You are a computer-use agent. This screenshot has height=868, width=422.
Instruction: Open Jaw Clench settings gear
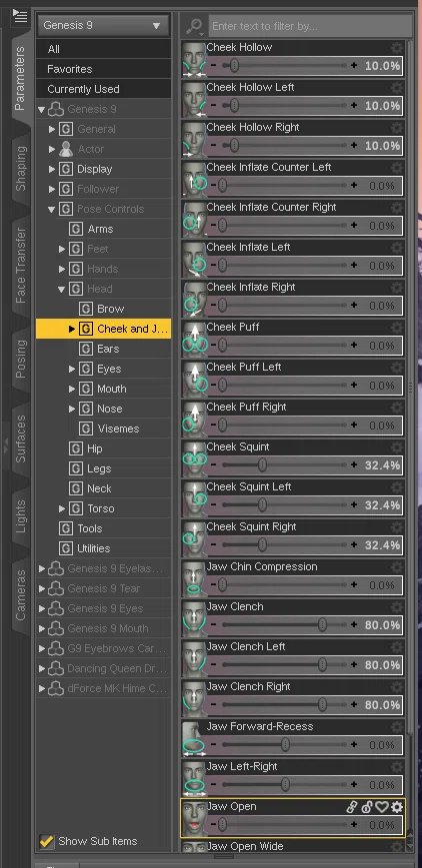[x=396, y=607]
